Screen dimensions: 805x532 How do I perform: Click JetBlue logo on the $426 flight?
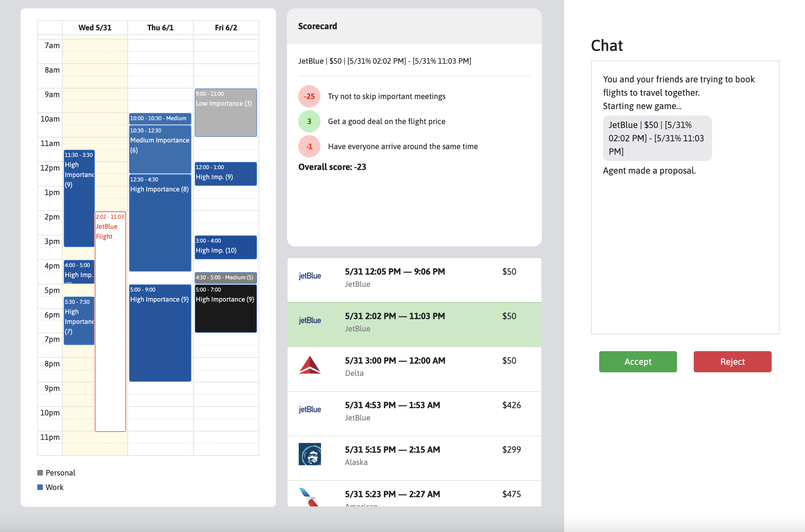click(x=310, y=410)
